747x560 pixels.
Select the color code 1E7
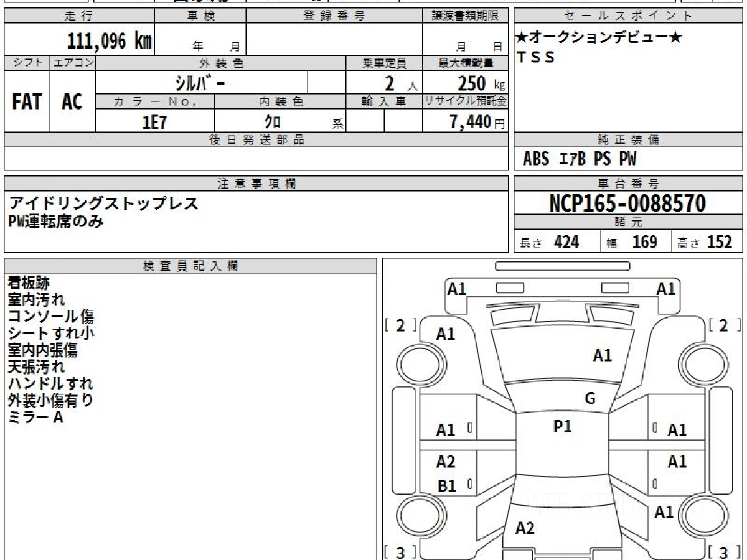tap(155, 122)
